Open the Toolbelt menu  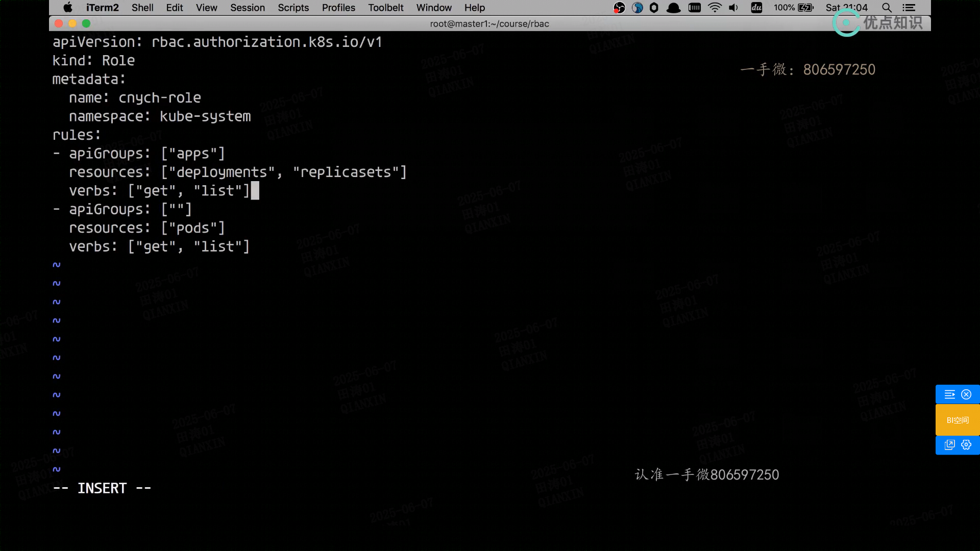pos(385,8)
